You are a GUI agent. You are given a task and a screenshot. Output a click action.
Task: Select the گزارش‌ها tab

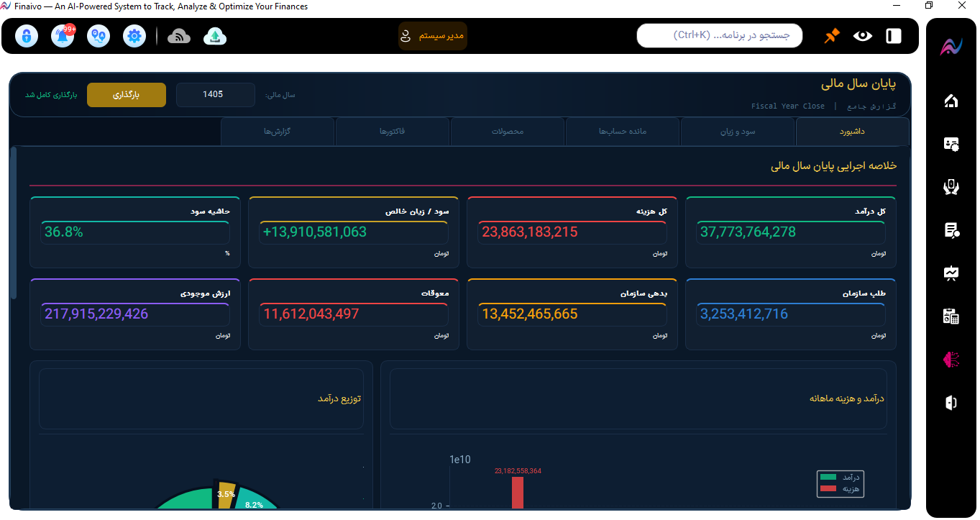(x=277, y=132)
